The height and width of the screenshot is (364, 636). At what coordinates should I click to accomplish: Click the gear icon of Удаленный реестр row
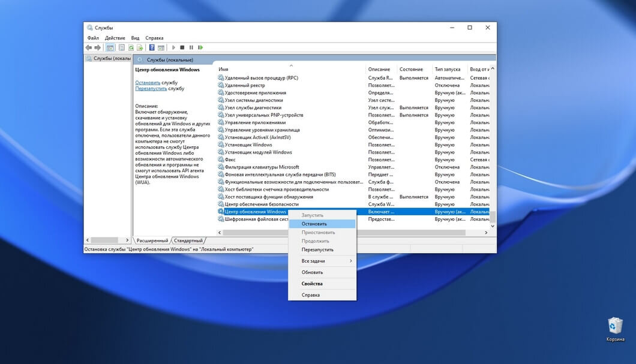pos(221,85)
